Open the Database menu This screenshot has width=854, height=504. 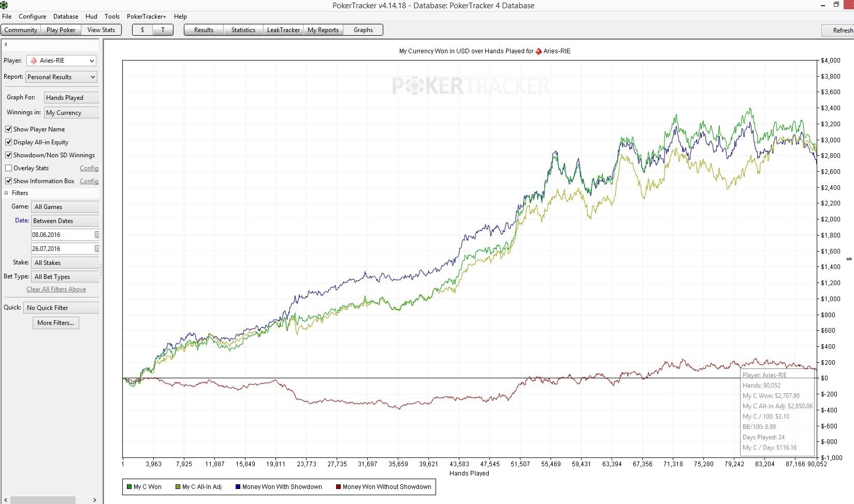pyautogui.click(x=66, y=17)
